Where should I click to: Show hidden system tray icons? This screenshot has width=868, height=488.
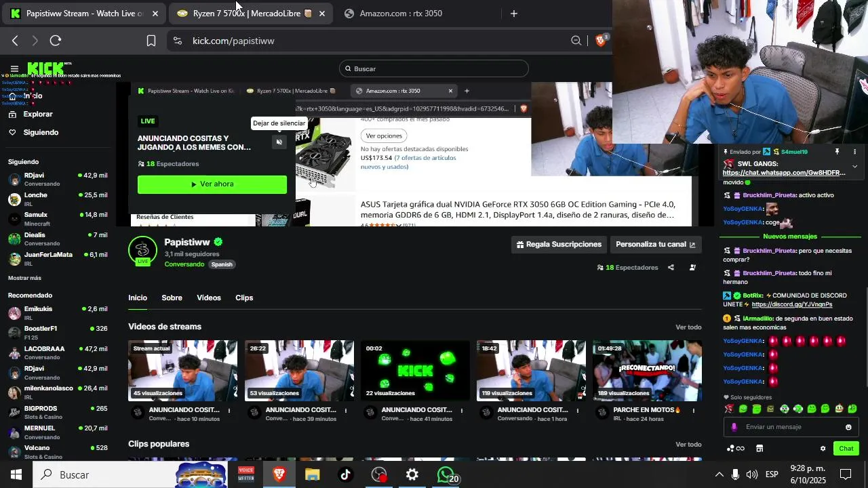click(x=719, y=474)
